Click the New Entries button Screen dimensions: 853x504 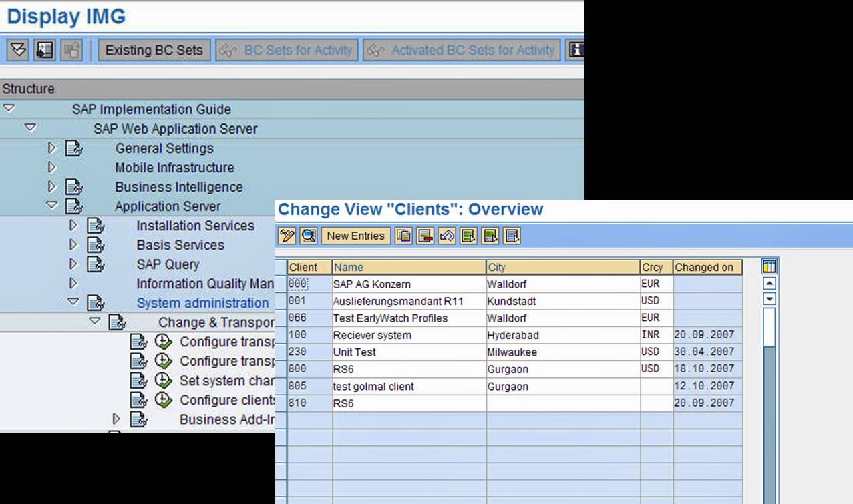(355, 235)
